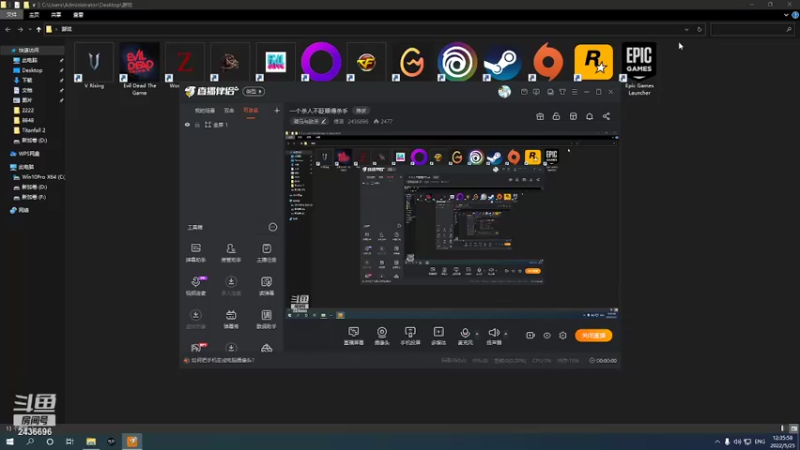
Task: Open the store icon next to the bell
Action: click(573, 116)
